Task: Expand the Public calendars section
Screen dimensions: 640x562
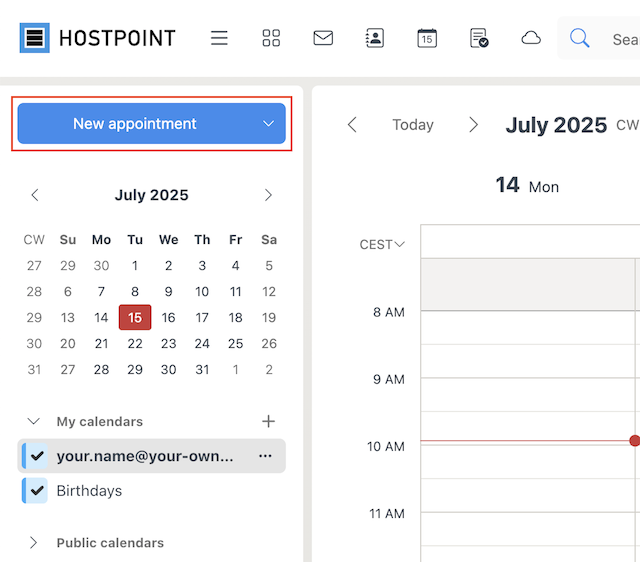Action: pyautogui.click(x=33, y=543)
